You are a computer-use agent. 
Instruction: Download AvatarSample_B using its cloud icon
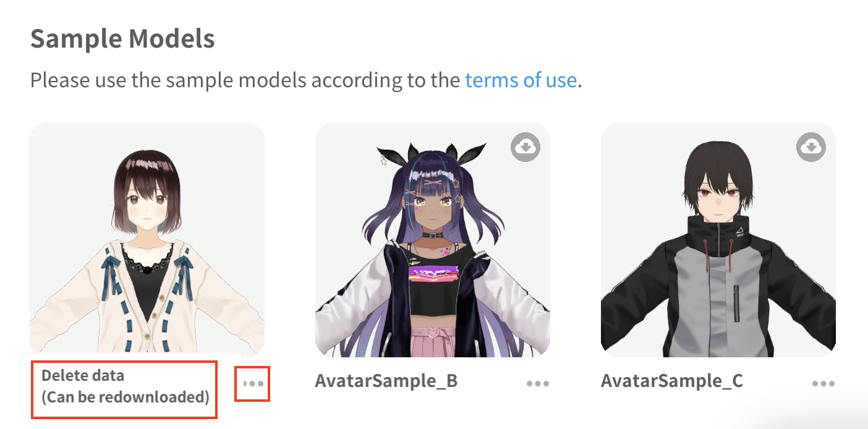coord(525,147)
